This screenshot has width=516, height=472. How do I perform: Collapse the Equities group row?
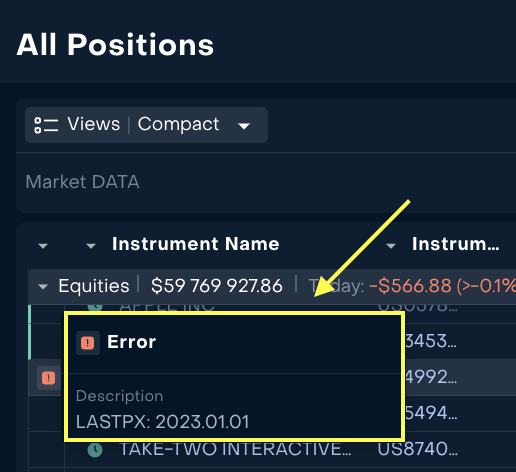(x=43, y=286)
